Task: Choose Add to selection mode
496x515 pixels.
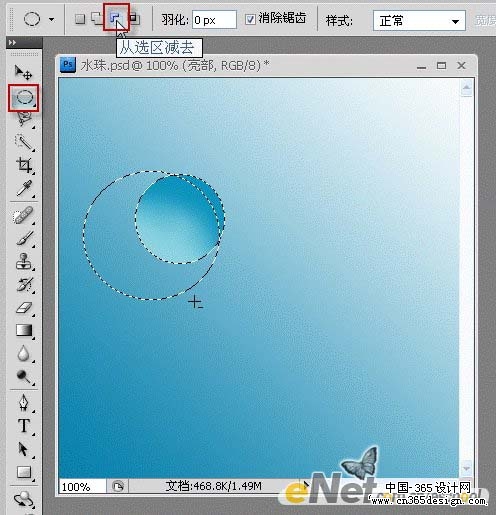Action: click(97, 19)
